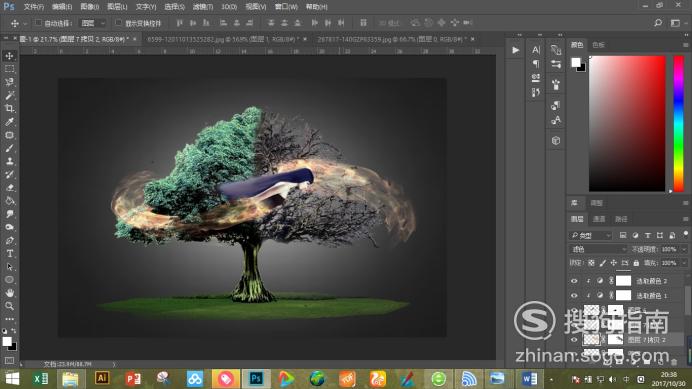Open the 滤镜(T) menu
The width and height of the screenshot is (692, 389).
pos(203,7)
